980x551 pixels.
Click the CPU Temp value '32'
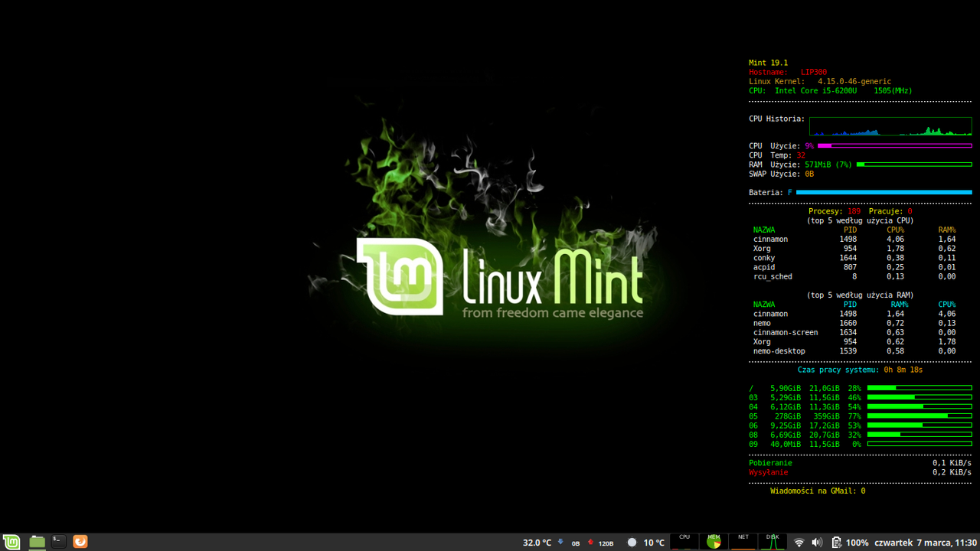(801, 155)
